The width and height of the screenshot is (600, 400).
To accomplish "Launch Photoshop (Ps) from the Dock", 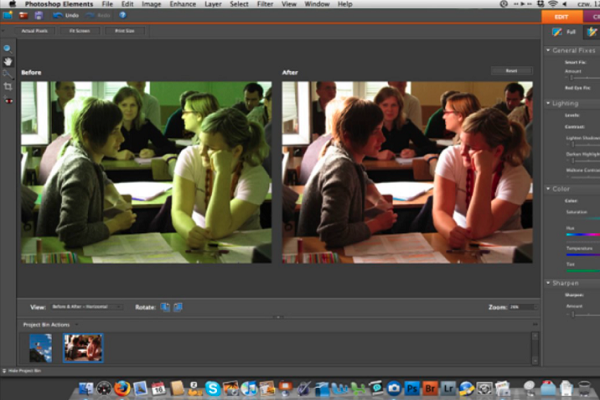I will 412,389.
